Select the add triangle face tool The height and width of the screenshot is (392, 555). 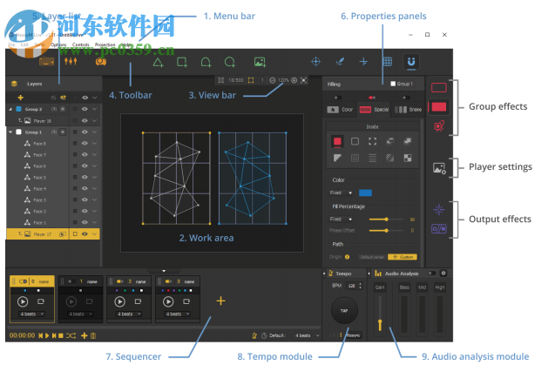(x=158, y=63)
